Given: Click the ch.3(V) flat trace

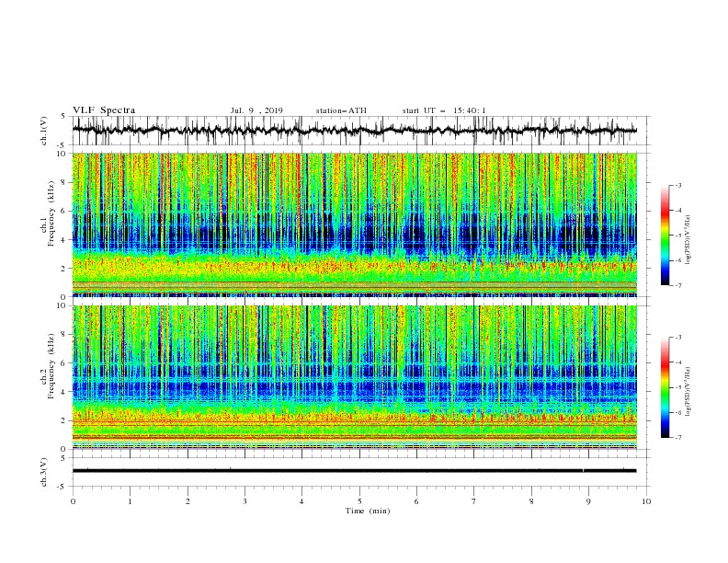Looking at the screenshot, I should coord(354,471).
